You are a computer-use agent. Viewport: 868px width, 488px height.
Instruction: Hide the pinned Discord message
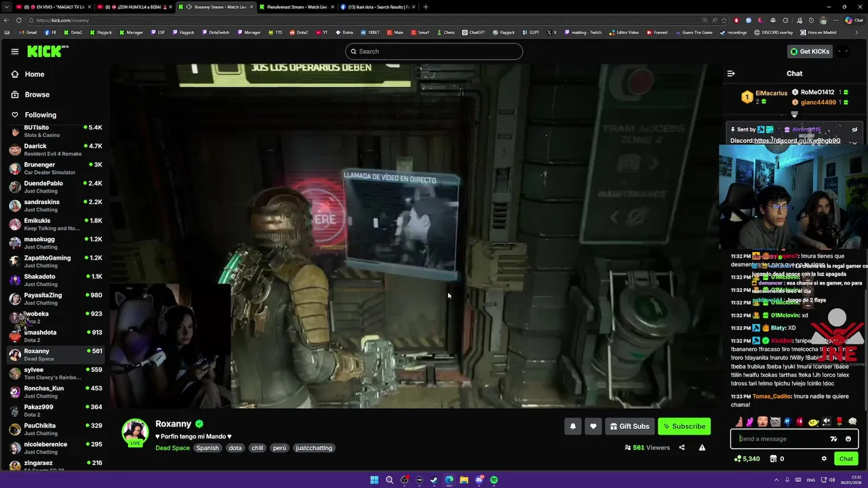tap(854, 129)
